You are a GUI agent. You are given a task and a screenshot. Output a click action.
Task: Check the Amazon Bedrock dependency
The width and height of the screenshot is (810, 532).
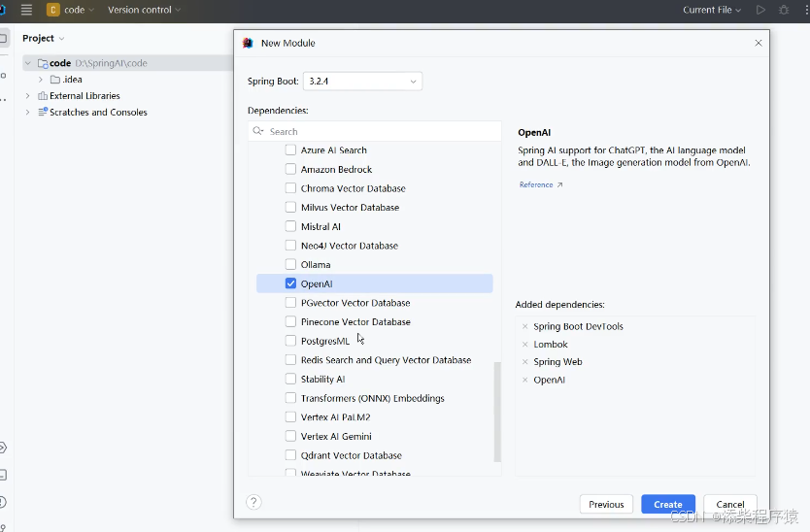(x=290, y=169)
